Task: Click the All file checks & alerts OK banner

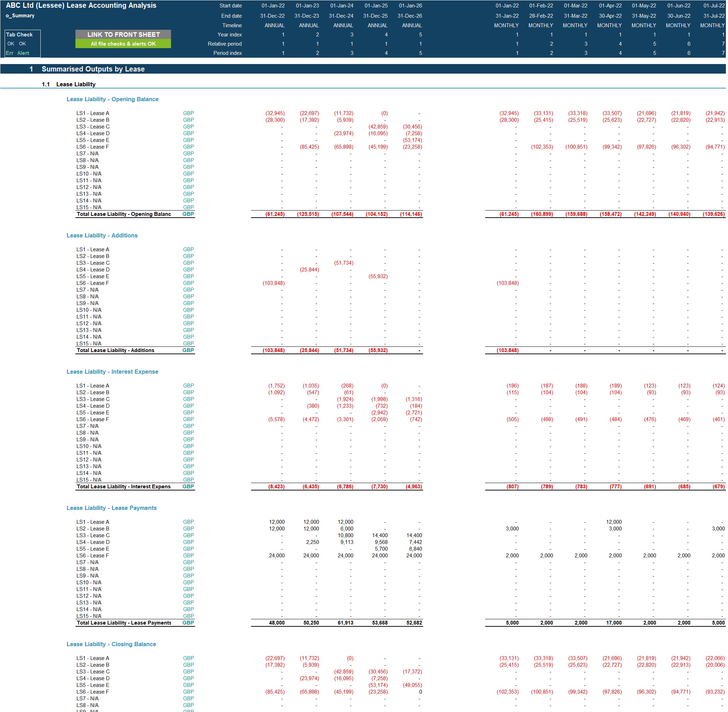Action: (123, 44)
